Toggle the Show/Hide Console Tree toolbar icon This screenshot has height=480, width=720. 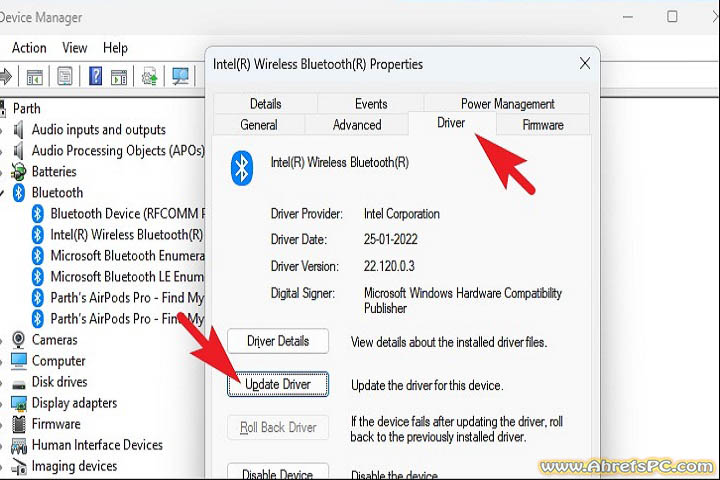click(34, 76)
